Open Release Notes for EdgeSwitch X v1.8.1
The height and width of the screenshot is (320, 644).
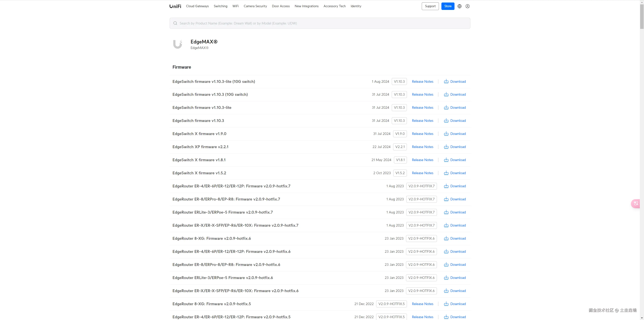pyautogui.click(x=422, y=160)
